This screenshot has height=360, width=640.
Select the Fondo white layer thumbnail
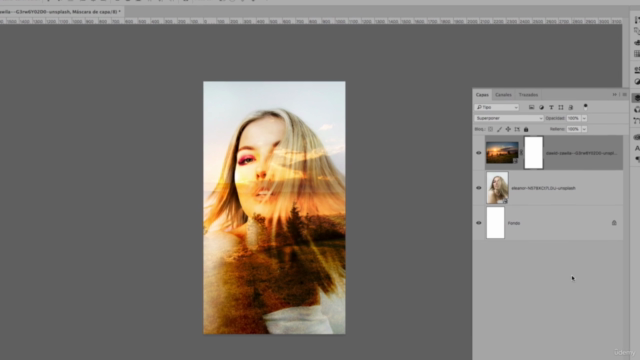pyautogui.click(x=496, y=223)
